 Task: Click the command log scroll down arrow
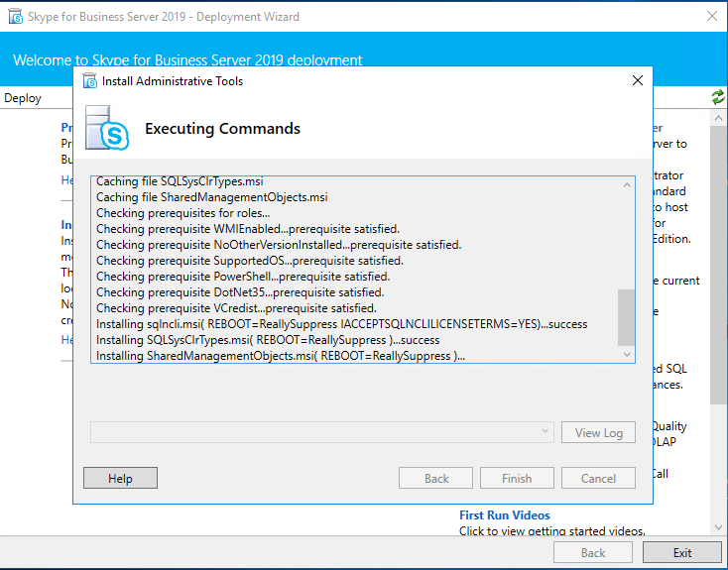[627, 355]
